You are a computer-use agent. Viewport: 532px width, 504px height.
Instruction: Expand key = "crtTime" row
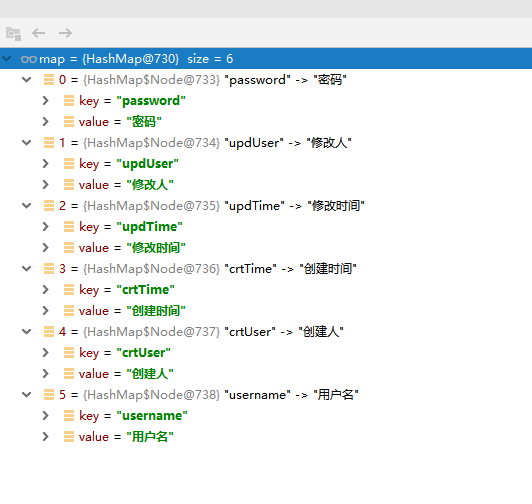(x=45, y=290)
